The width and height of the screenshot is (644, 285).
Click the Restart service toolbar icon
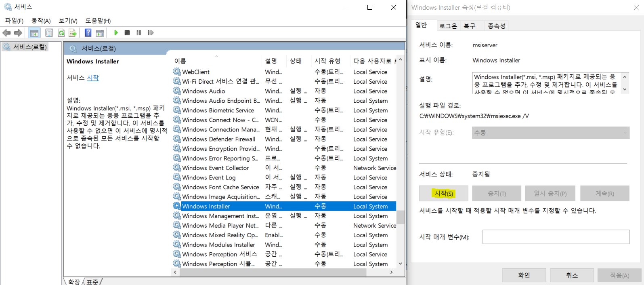[x=151, y=33]
